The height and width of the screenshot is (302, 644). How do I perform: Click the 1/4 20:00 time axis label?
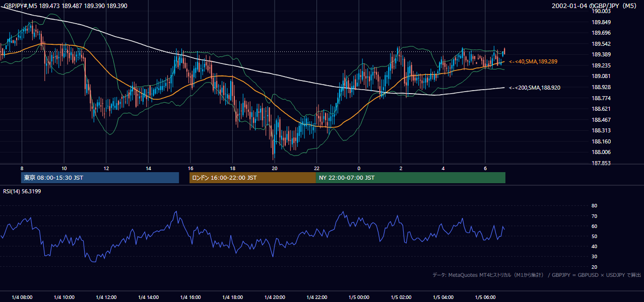point(275,297)
